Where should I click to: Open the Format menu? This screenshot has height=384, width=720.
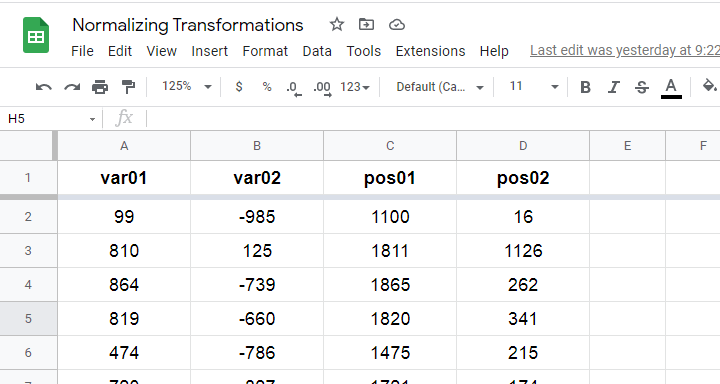[265, 51]
